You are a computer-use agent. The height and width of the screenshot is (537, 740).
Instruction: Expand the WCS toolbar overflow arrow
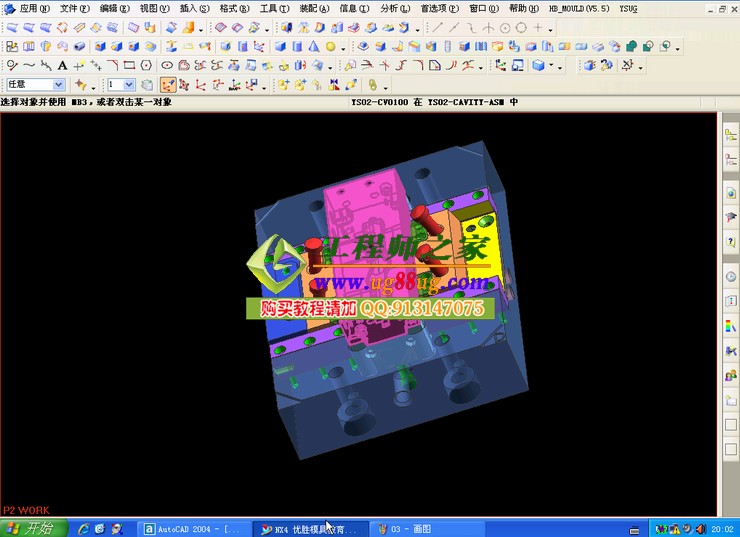click(264, 87)
